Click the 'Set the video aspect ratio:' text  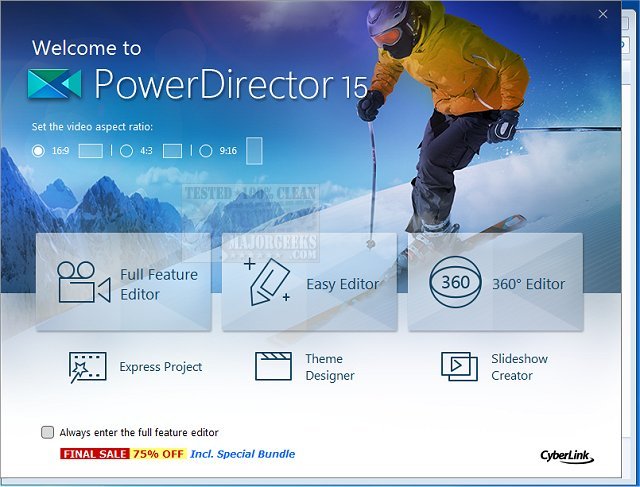pos(92,127)
